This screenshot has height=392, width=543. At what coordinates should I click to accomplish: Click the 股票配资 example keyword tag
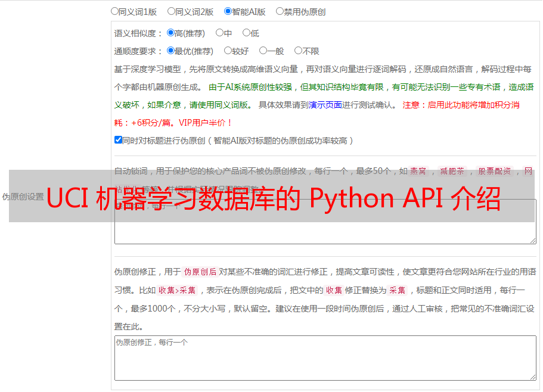(x=495, y=171)
